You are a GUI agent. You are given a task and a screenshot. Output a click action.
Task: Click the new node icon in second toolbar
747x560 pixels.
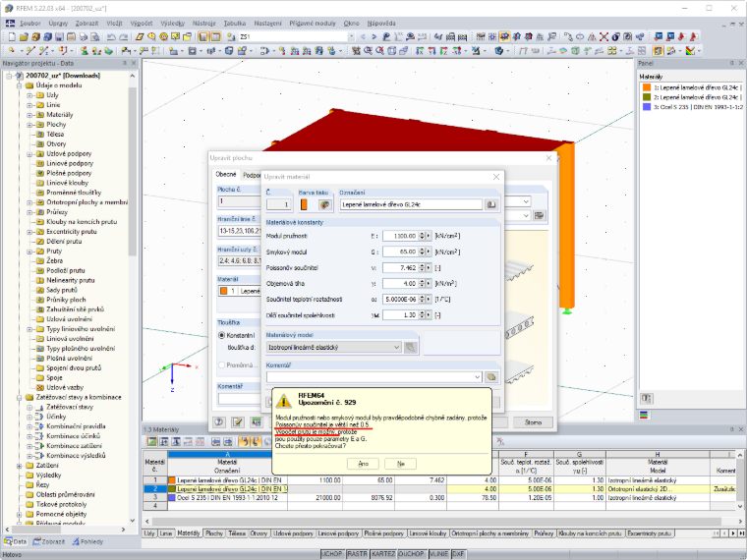point(12,50)
